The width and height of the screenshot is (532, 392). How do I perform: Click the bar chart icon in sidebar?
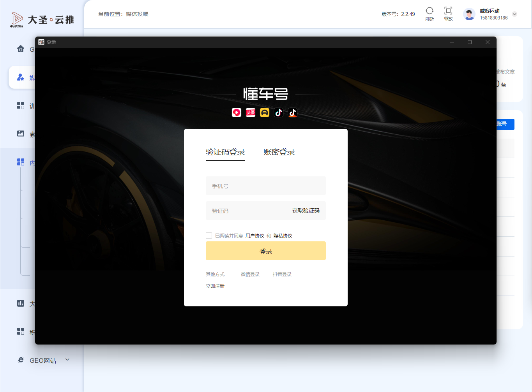(21, 303)
